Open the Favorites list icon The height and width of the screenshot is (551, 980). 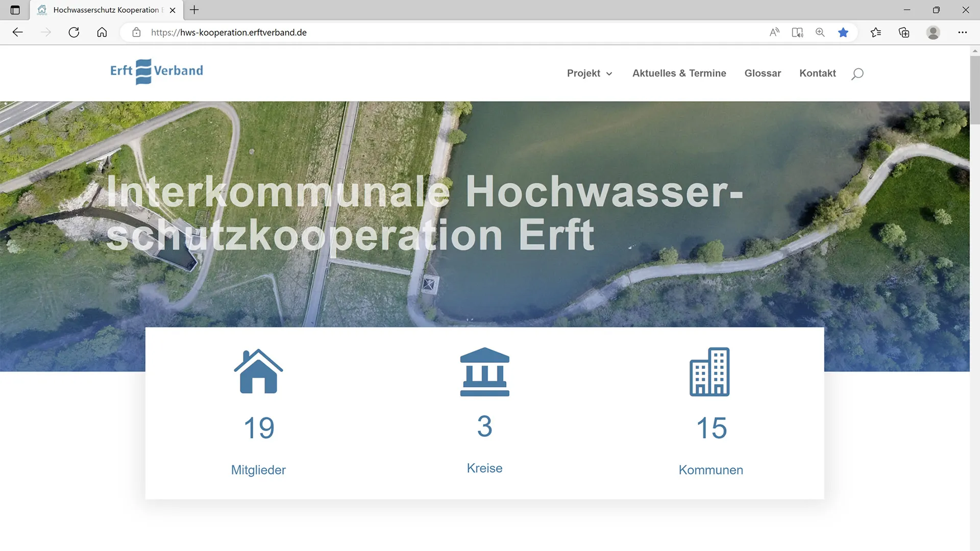click(876, 33)
